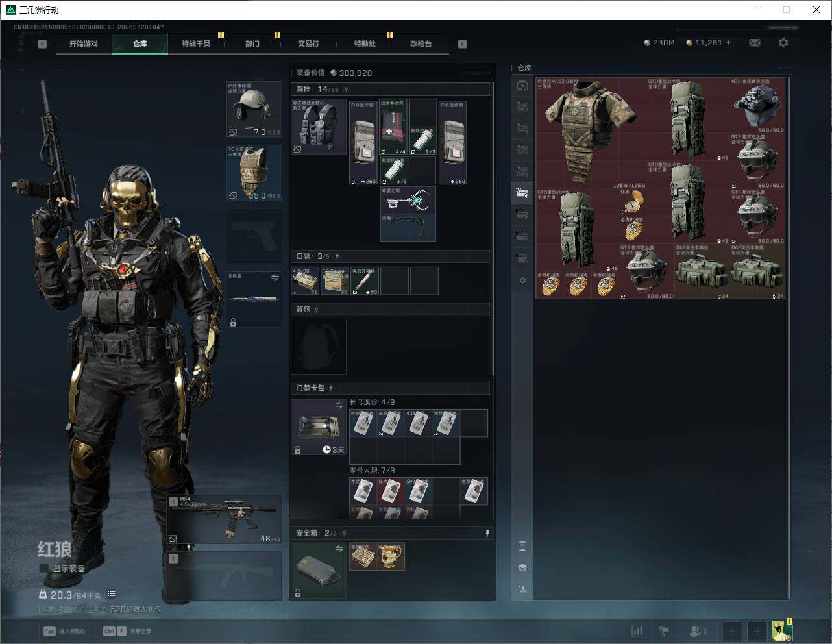Select the chest rig vest item
Image resolution: width=832 pixels, height=644 pixels.
[319, 126]
